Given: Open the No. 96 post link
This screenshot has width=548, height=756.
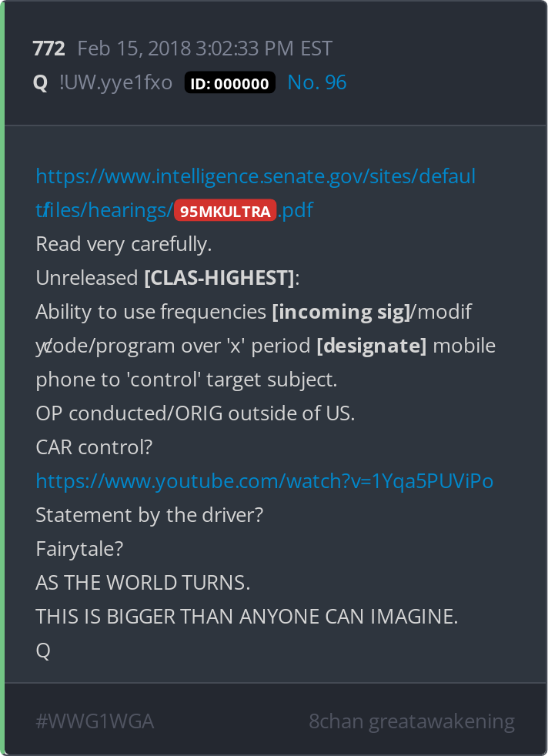Looking at the screenshot, I should 316,82.
